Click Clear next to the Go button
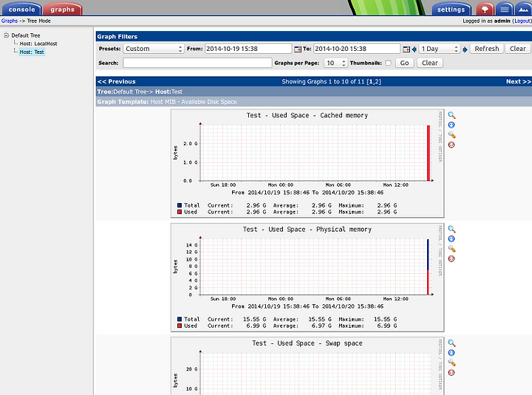This screenshot has height=395, width=532. tap(429, 63)
